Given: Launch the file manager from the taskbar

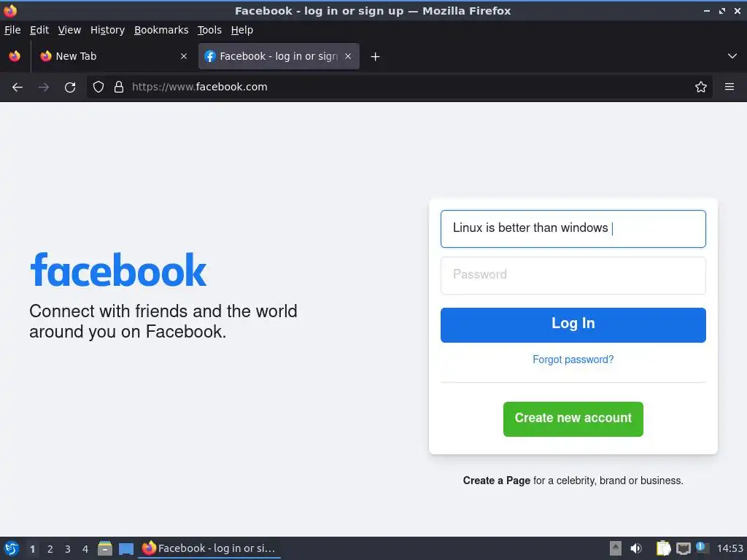Looking at the screenshot, I should click(x=105, y=548).
